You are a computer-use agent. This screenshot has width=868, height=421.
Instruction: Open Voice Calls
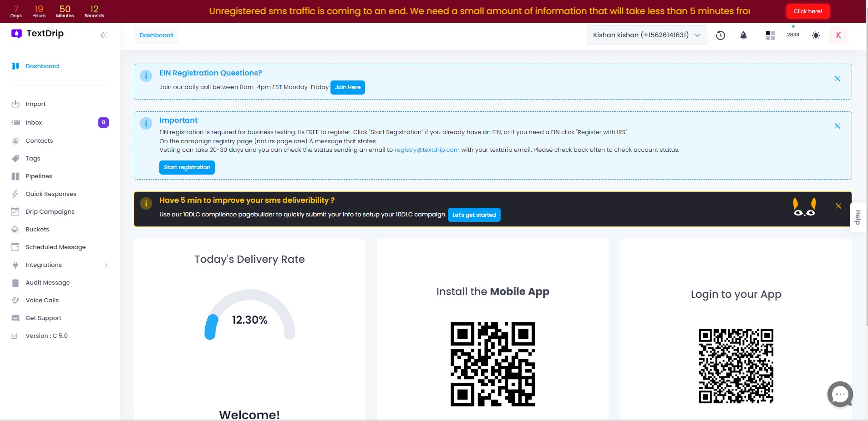click(42, 300)
